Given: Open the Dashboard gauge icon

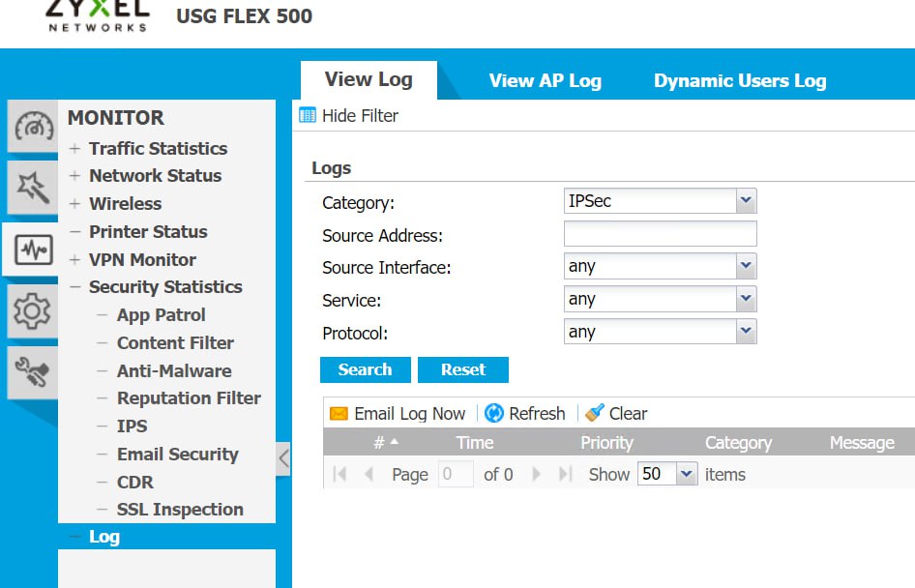Looking at the screenshot, I should point(33,128).
